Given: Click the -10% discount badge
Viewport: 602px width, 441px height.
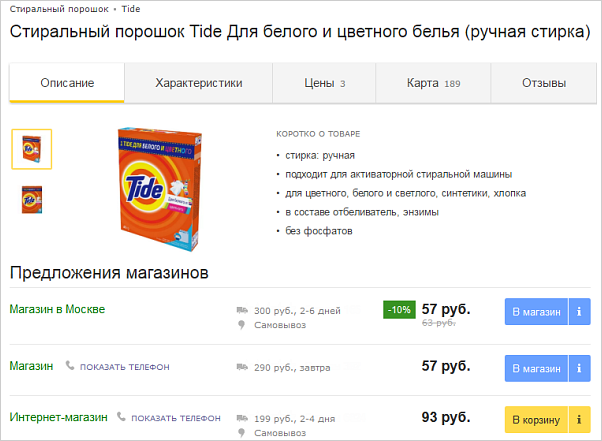Looking at the screenshot, I should click(x=399, y=310).
